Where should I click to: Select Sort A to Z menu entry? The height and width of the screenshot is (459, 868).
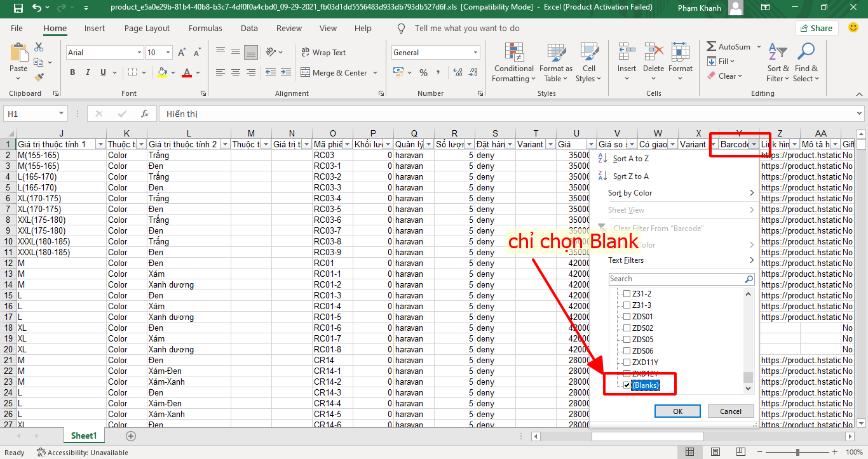[x=630, y=159]
